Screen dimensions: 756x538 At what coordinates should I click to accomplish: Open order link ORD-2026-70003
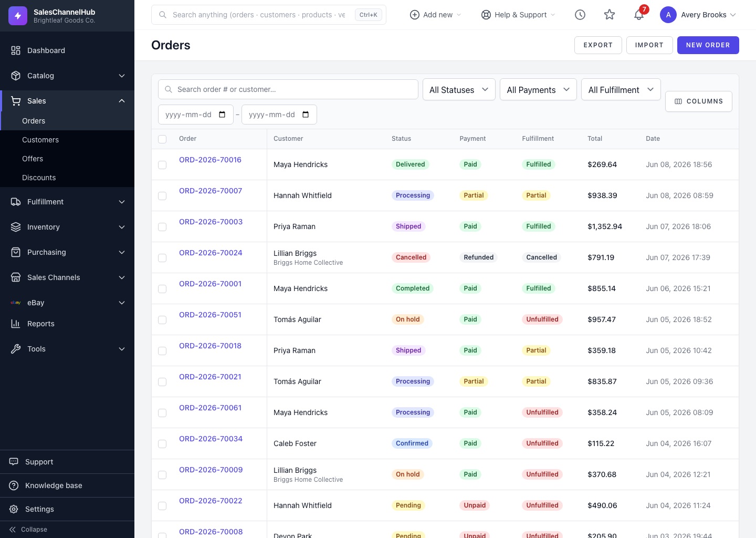211,222
